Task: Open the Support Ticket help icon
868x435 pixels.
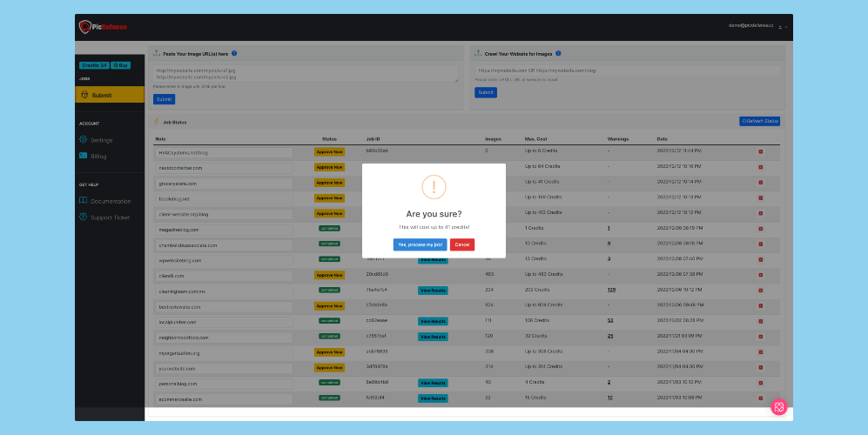Action: tap(83, 217)
